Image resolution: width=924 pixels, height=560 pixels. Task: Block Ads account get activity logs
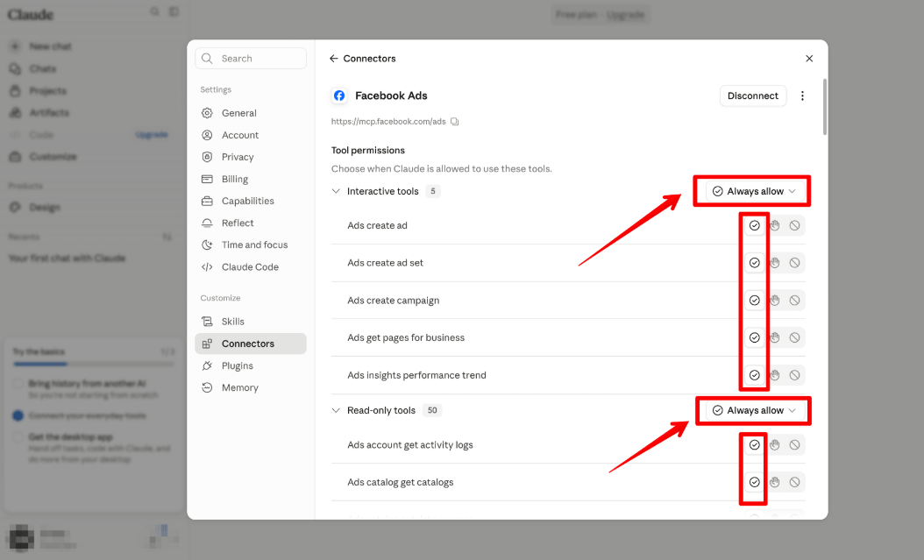pyautogui.click(x=794, y=445)
